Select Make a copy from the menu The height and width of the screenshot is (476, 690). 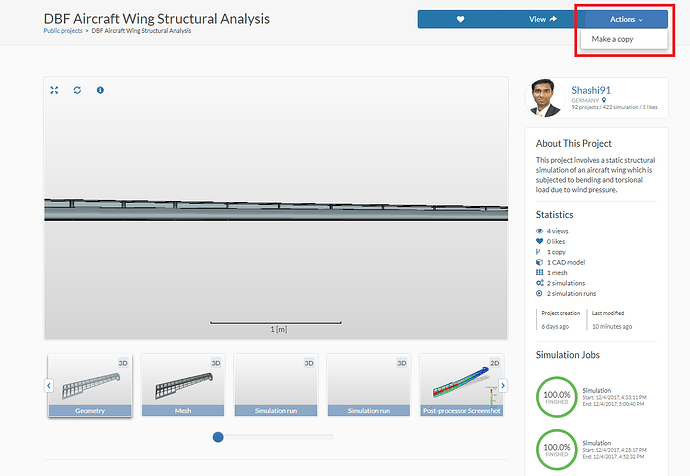610,39
